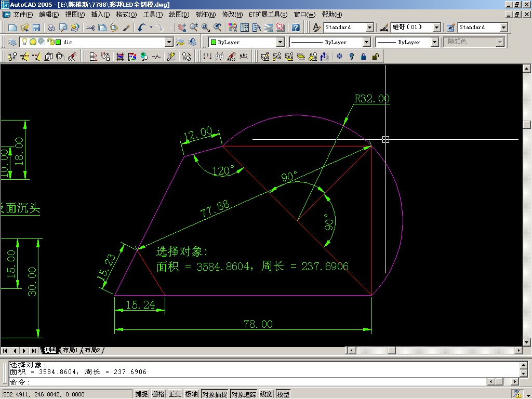Screen dimensions: 532x399
Task: Open the 雄哥(01) dimension style dropdown
Action: (436, 28)
